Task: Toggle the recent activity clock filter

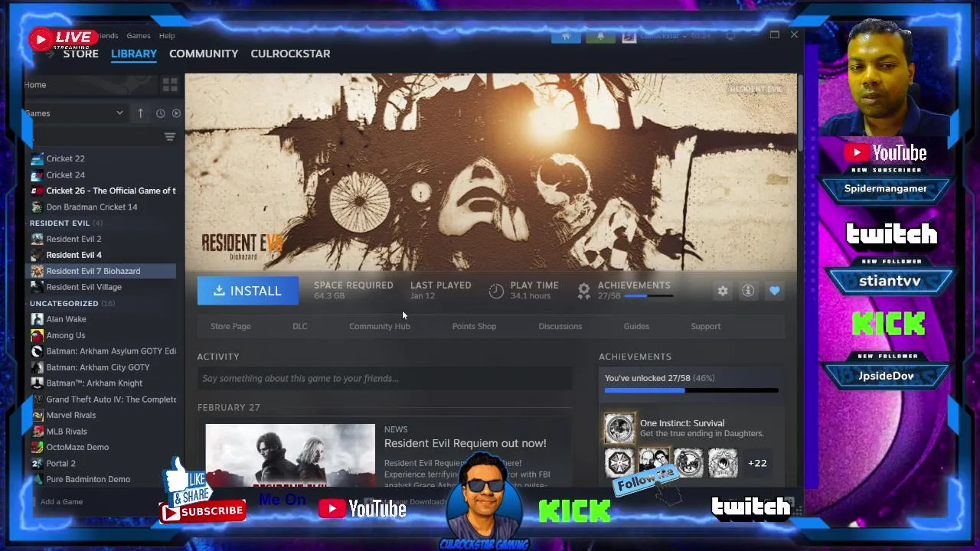Action: point(160,113)
